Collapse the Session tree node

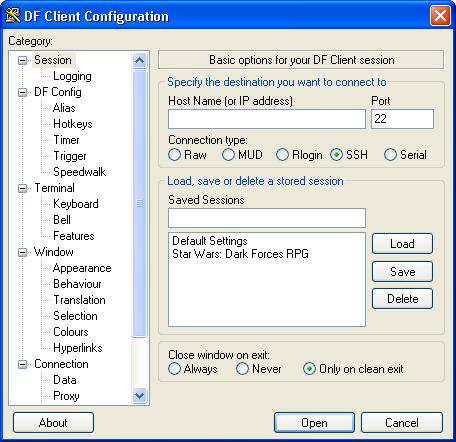(22, 60)
